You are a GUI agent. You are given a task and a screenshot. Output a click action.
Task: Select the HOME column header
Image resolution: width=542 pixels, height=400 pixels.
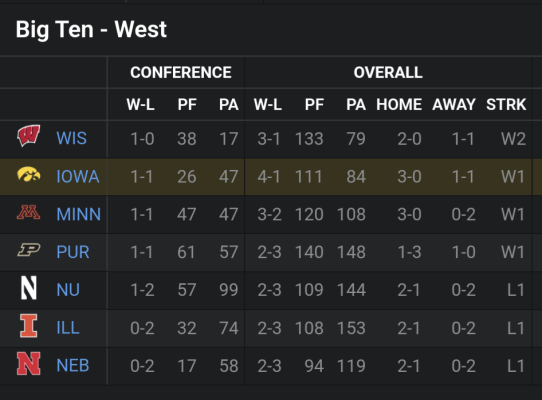pos(399,104)
